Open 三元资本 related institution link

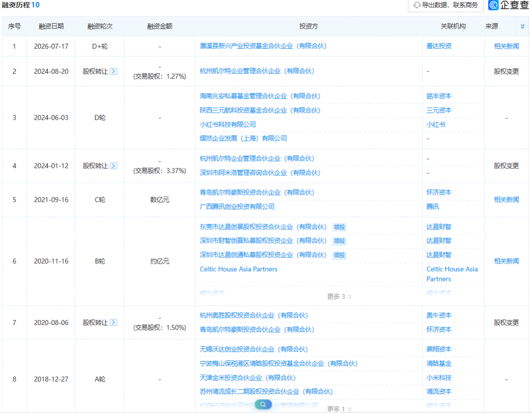[x=439, y=110]
